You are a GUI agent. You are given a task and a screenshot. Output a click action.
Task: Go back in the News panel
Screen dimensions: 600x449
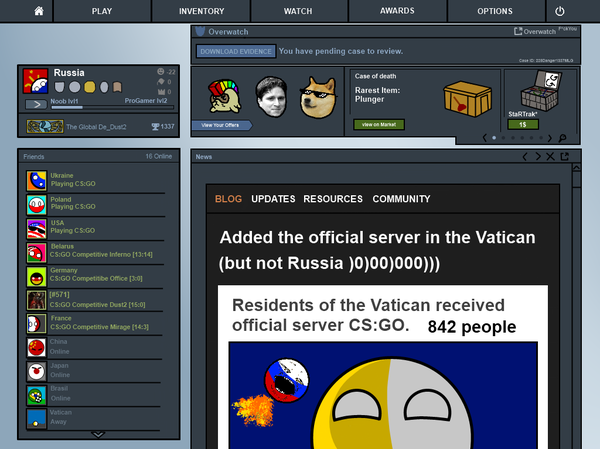point(525,156)
